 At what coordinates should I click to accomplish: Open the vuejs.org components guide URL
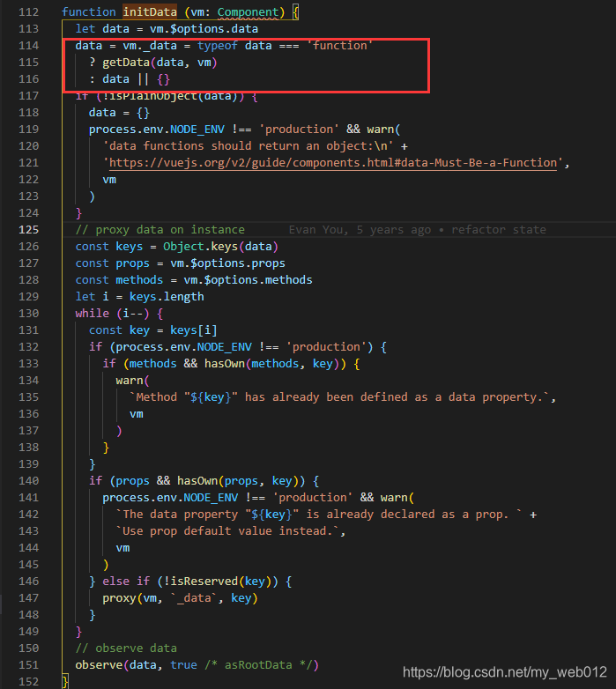click(333, 163)
